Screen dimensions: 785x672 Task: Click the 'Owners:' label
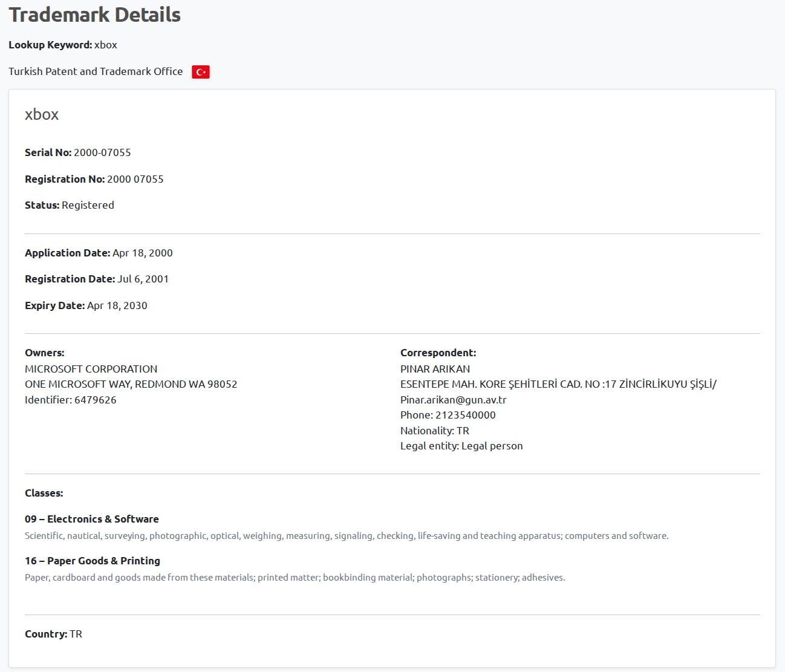(x=45, y=353)
